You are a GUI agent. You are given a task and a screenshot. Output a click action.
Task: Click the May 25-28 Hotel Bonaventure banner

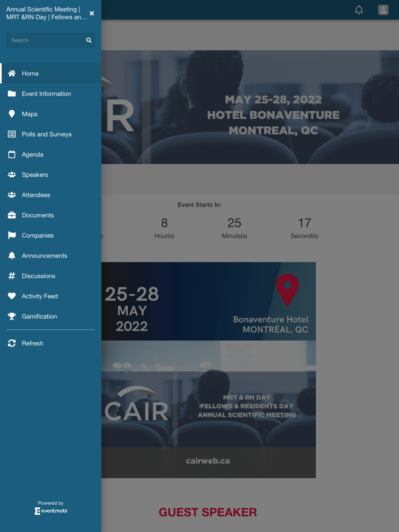(250, 107)
